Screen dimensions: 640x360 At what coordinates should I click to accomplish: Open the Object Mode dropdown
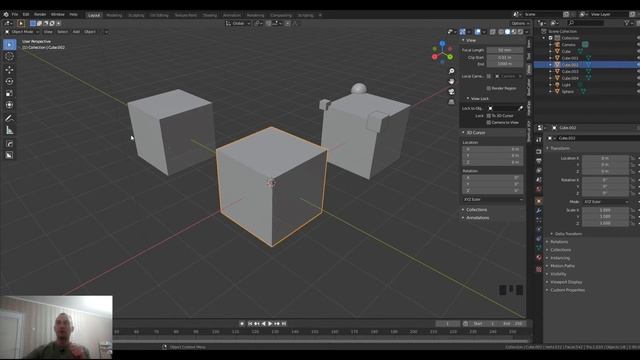[x=22, y=32]
